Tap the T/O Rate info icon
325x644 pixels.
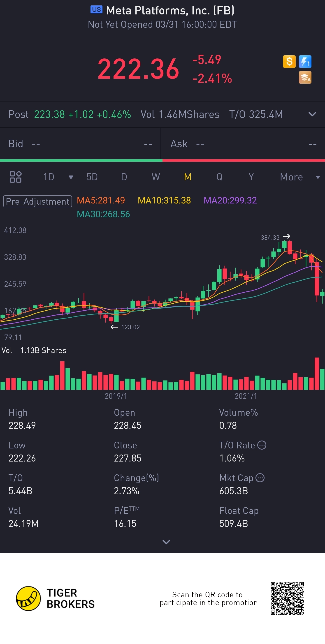point(262,445)
